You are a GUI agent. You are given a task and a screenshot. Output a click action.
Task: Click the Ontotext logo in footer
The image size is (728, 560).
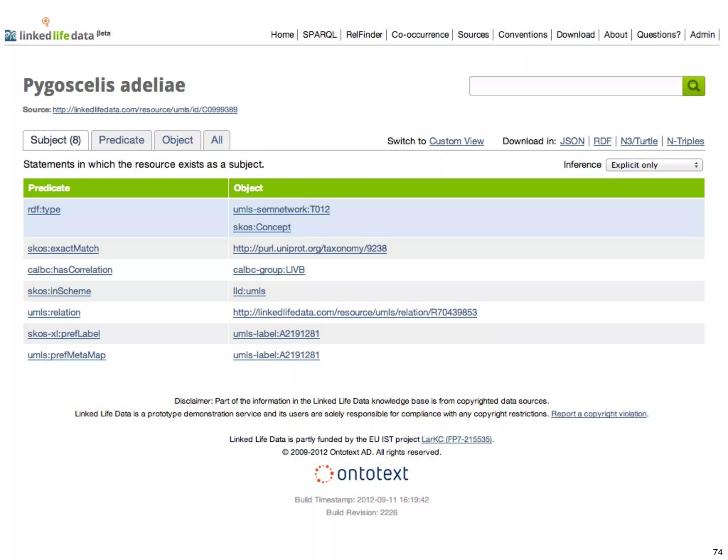pyautogui.click(x=362, y=474)
